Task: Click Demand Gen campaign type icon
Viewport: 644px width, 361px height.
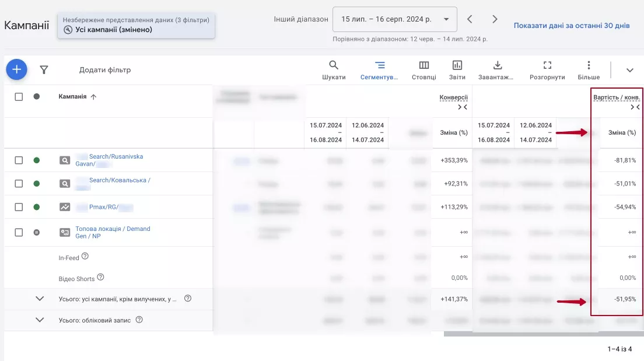Action: 65,233
